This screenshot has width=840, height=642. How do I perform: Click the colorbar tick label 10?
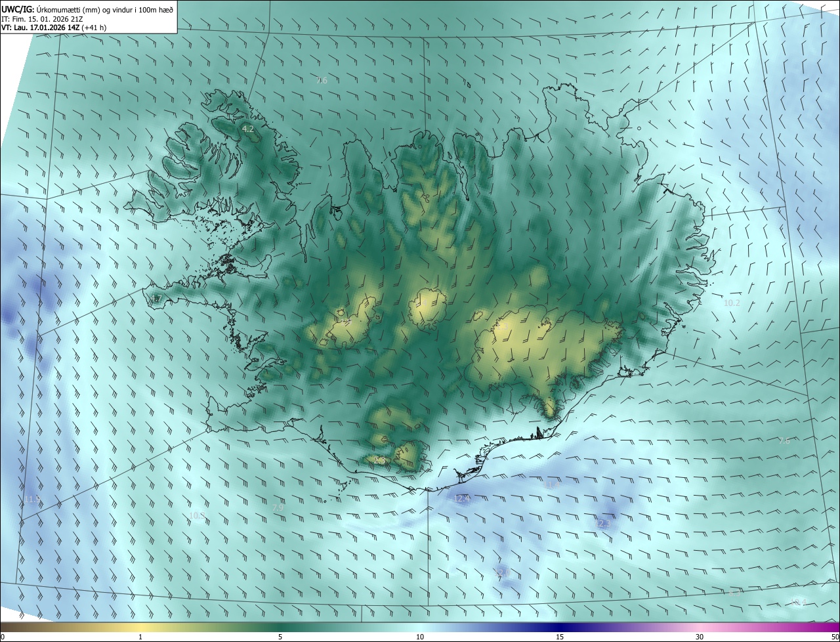click(x=420, y=637)
